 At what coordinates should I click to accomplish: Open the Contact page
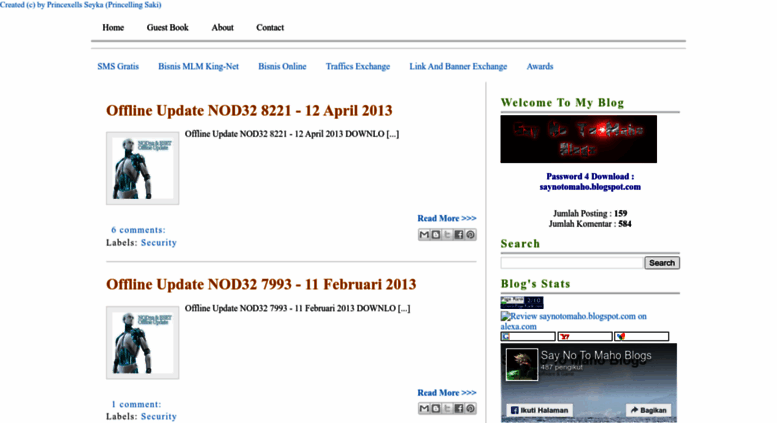click(x=270, y=28)
